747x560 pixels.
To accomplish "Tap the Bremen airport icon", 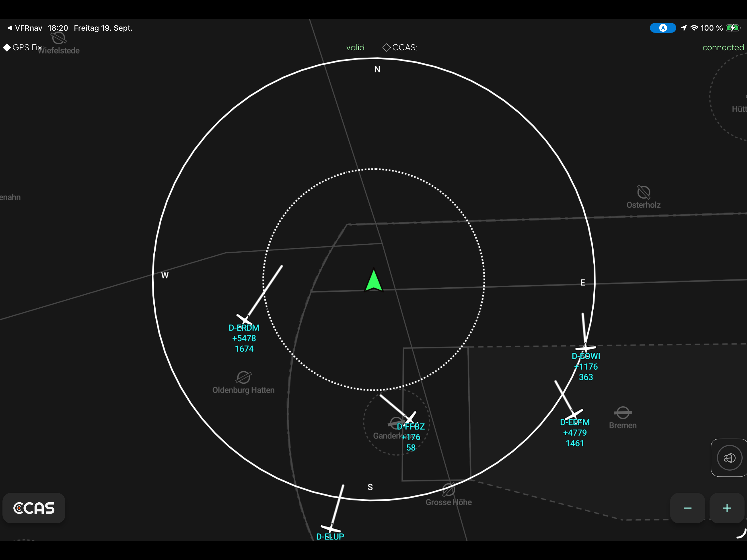I will pos(623,412).
